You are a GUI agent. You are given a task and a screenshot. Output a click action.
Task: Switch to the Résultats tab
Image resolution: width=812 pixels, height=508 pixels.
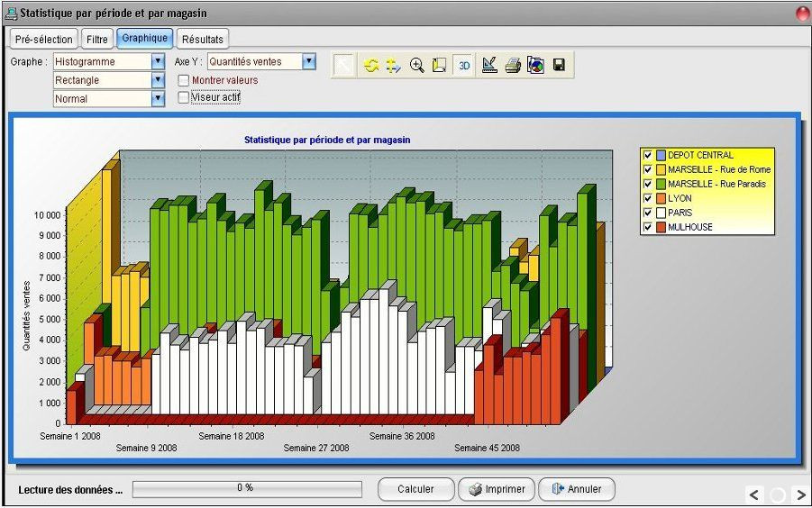(x=202, y=39)
